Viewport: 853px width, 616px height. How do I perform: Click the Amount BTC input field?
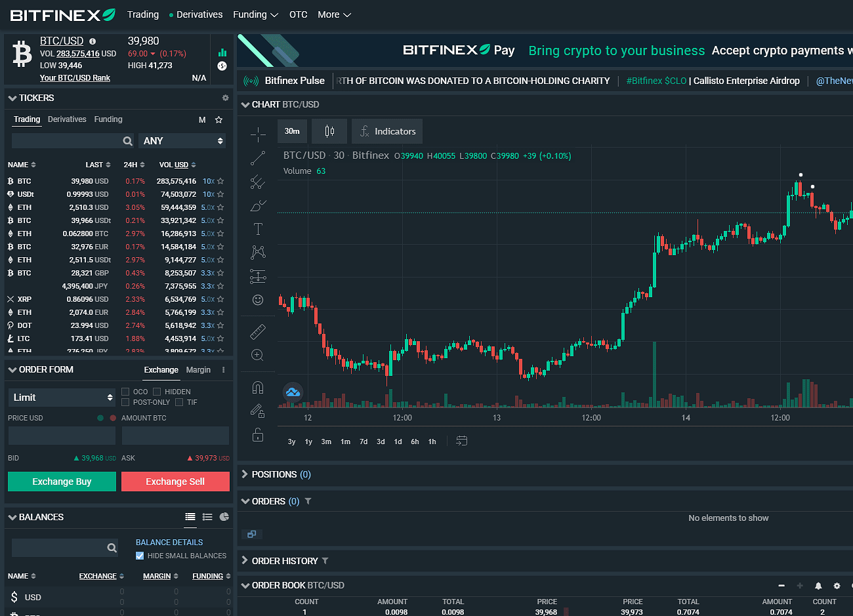tap(175, 436)
